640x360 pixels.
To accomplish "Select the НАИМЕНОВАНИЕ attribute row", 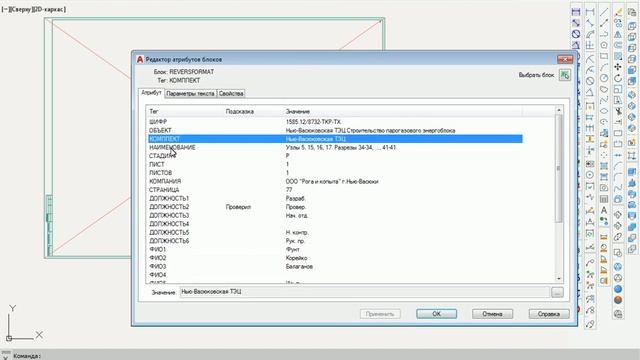I will pyautogui.click(x=335, y=147).
